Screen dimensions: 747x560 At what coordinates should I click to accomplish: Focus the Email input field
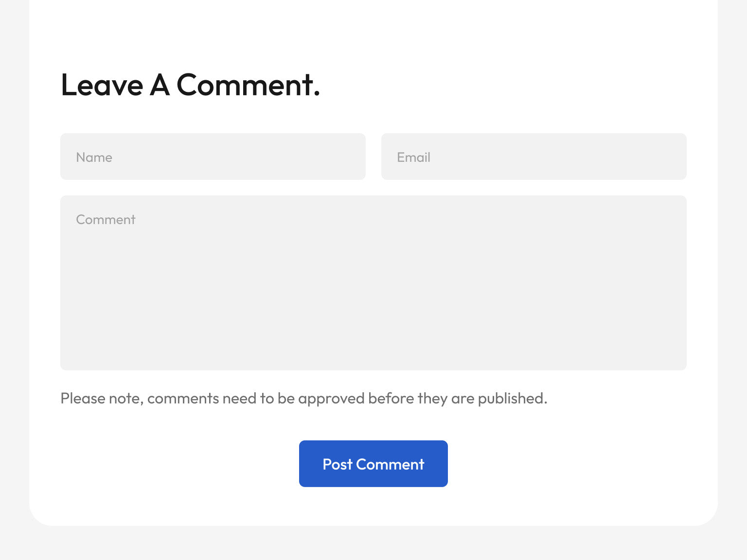tap(534, 157)
